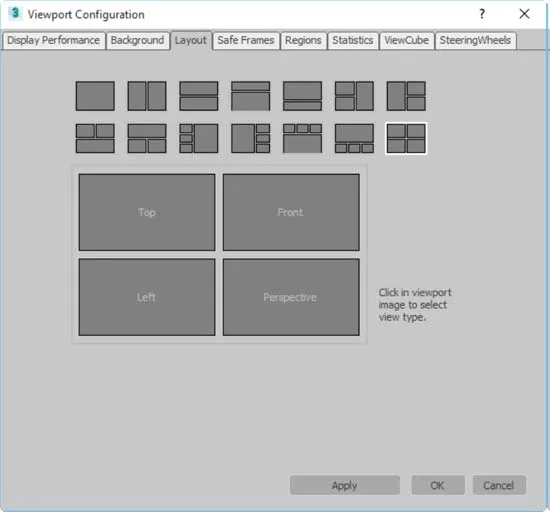Open the Safe Frames tab

[x=246, y=40]
